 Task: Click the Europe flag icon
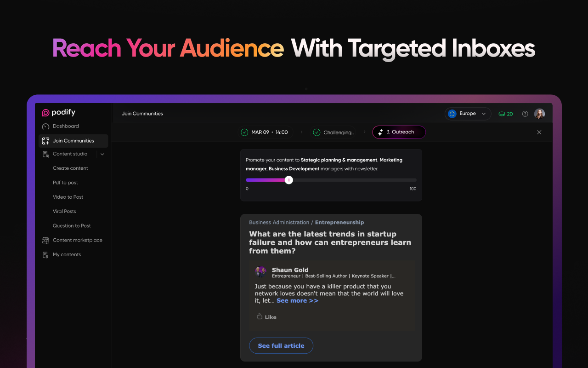coord(452,114)
